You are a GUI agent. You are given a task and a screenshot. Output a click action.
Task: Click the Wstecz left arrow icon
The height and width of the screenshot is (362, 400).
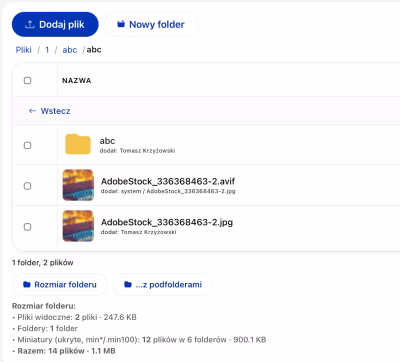click(32, 111)
